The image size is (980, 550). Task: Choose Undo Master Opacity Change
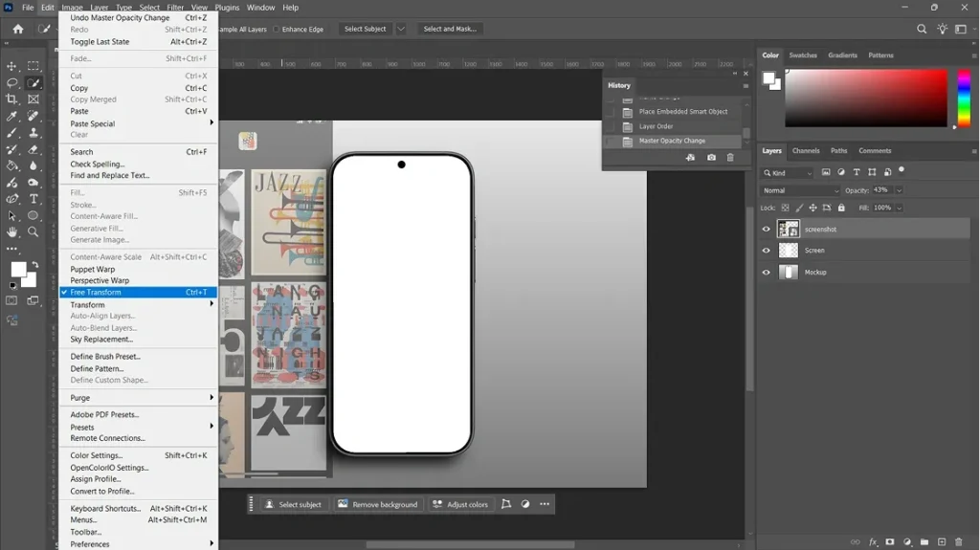click(x=138, y=18)
